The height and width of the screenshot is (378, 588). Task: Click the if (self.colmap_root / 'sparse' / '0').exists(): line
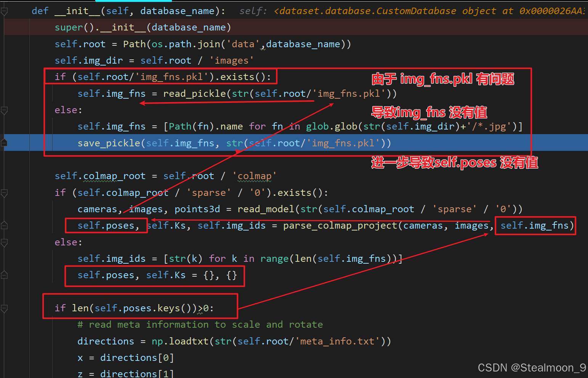[x=191, y=193]
